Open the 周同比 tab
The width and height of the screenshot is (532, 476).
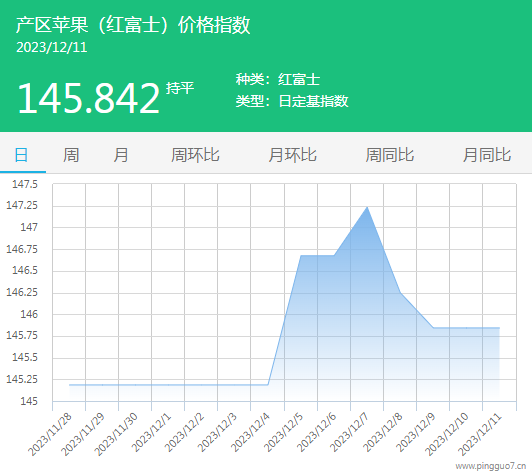[390, 155]
